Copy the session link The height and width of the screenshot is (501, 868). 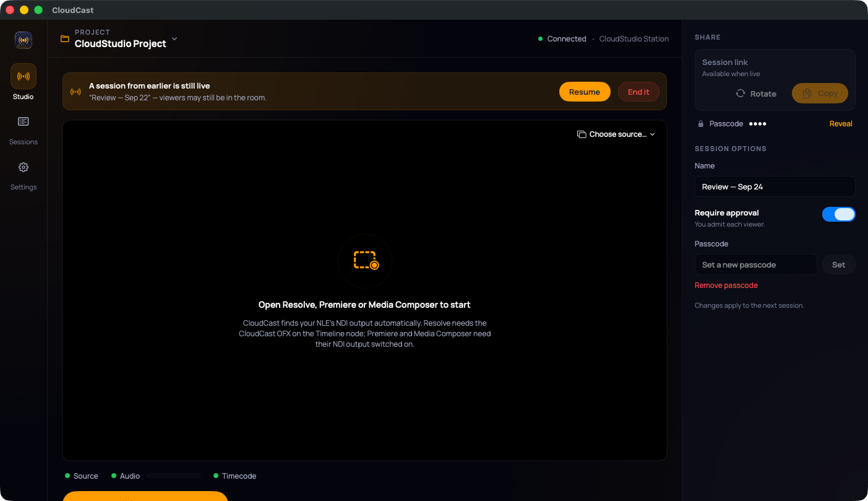(820, 94)
